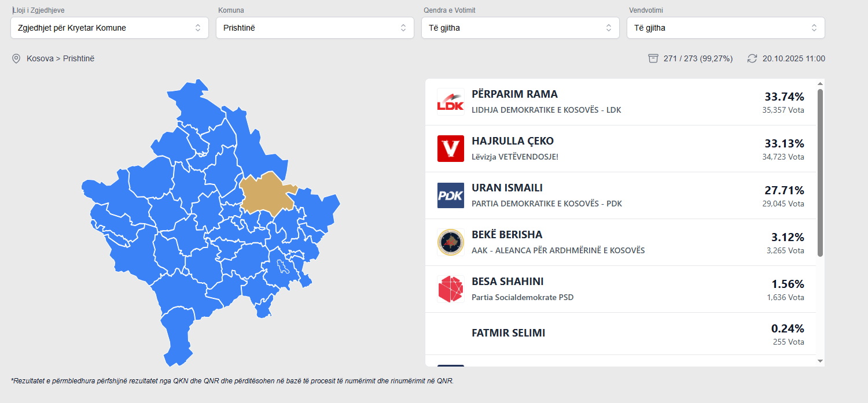Open the Lloji i Zgjedhjeve dropdown
The image size is (868, 403).
[109, 28]
